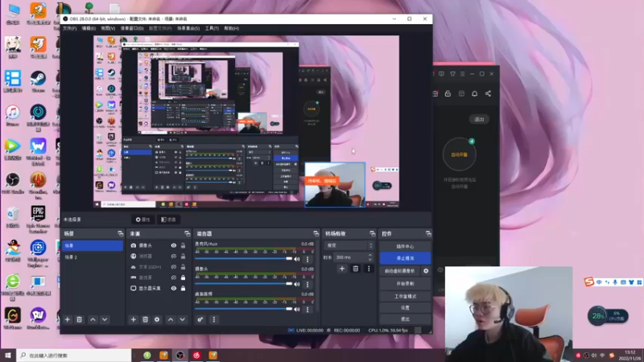Viewport: 644px width, 362px height.
Task: Click the share icon in right dark window
Action: pos(488,93)
